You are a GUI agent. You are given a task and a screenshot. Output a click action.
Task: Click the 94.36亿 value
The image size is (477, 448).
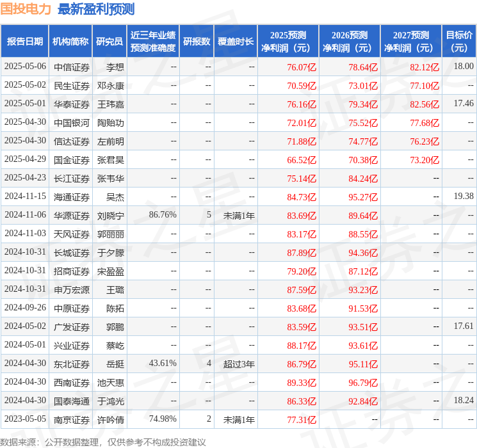363,253
